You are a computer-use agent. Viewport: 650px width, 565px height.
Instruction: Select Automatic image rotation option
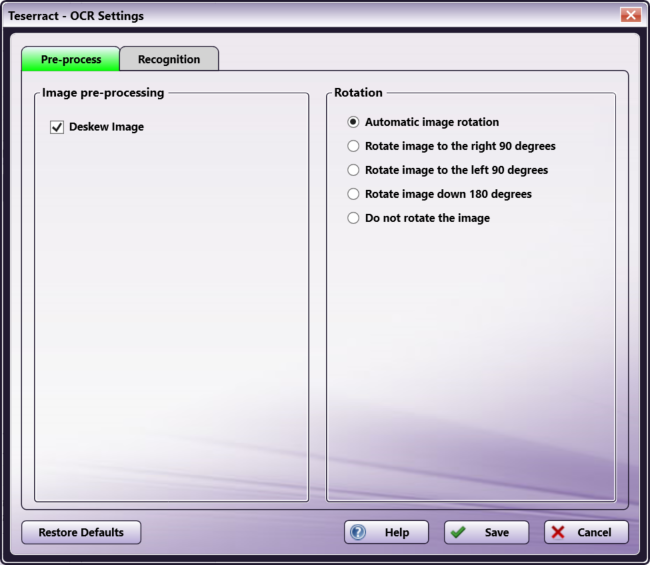(x=353, y=122)
